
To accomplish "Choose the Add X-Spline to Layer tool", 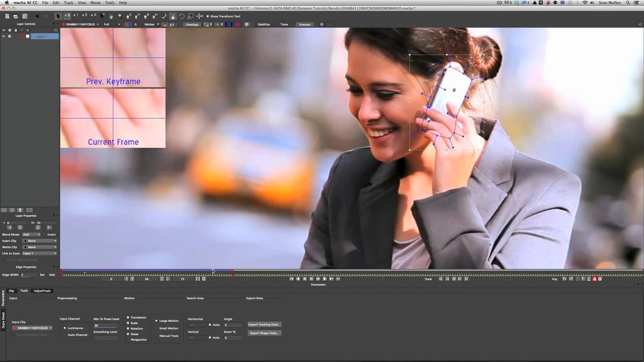I will coord(137,16).
